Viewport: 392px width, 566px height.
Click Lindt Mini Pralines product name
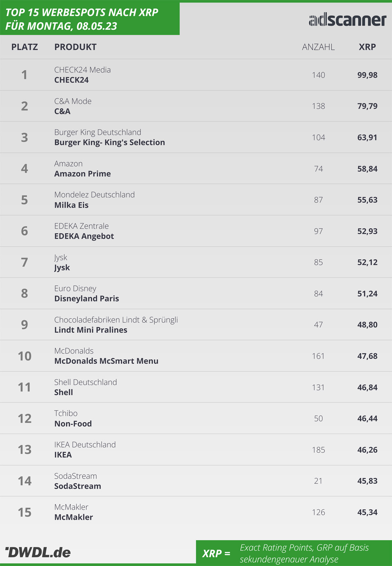[x=91, y=330]
